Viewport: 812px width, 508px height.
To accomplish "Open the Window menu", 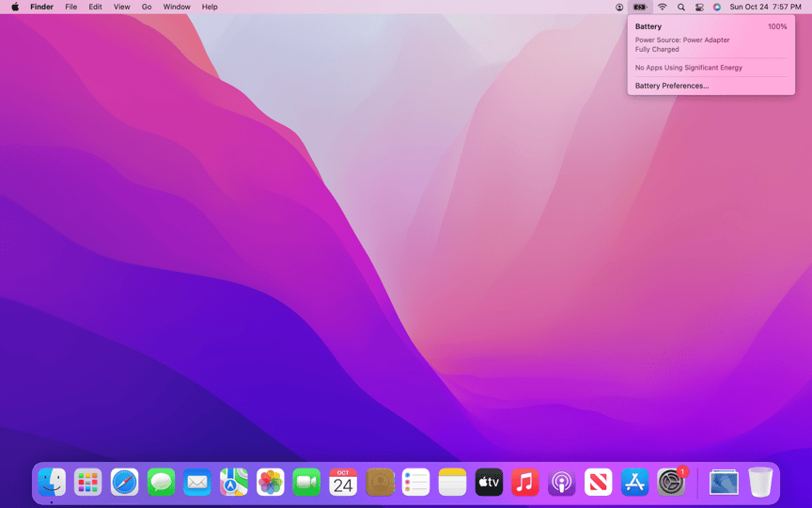I will tap(177, 7).
